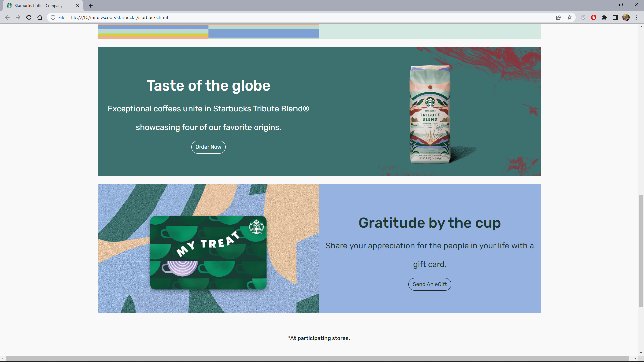The width and height of the screenshot is (644, 362).
Task: Click the browser profile avatar icon
Action: tap(626, 17)
